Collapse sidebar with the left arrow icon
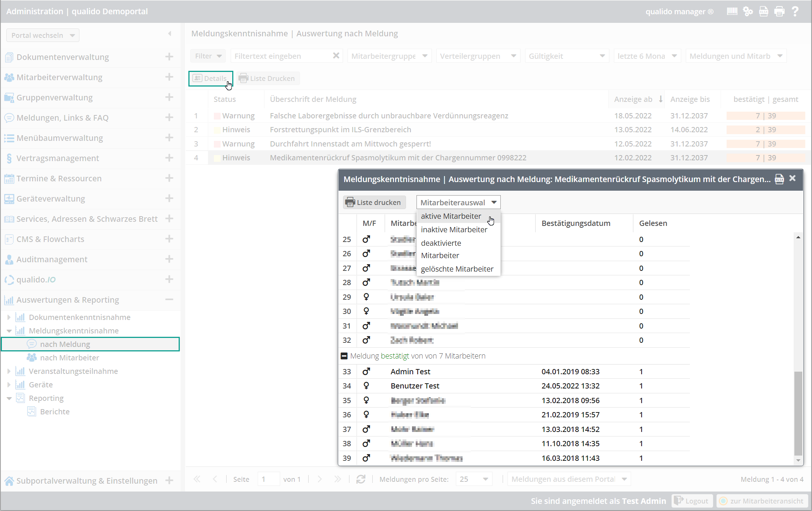 (170, 34)
